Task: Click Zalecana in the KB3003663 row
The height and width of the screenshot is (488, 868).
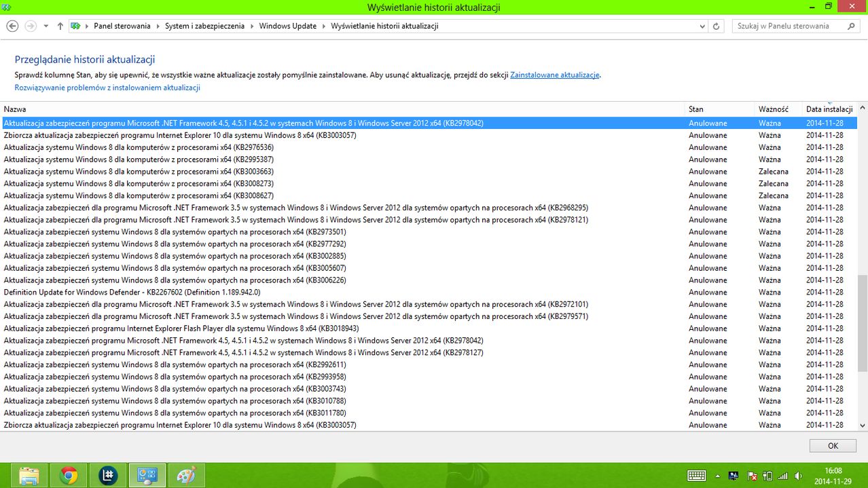Action: pyautogui.click(x=774, y=172)
